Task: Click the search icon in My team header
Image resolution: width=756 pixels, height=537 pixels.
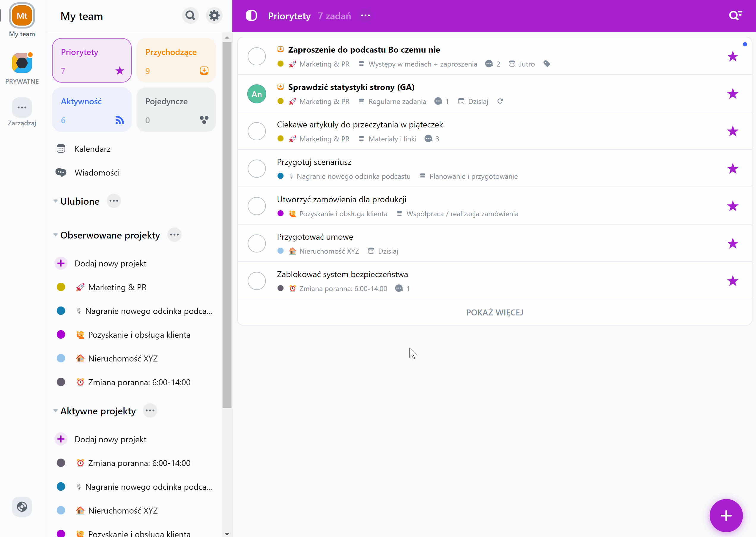Action: pyautogui.click(x=190, y=16)
